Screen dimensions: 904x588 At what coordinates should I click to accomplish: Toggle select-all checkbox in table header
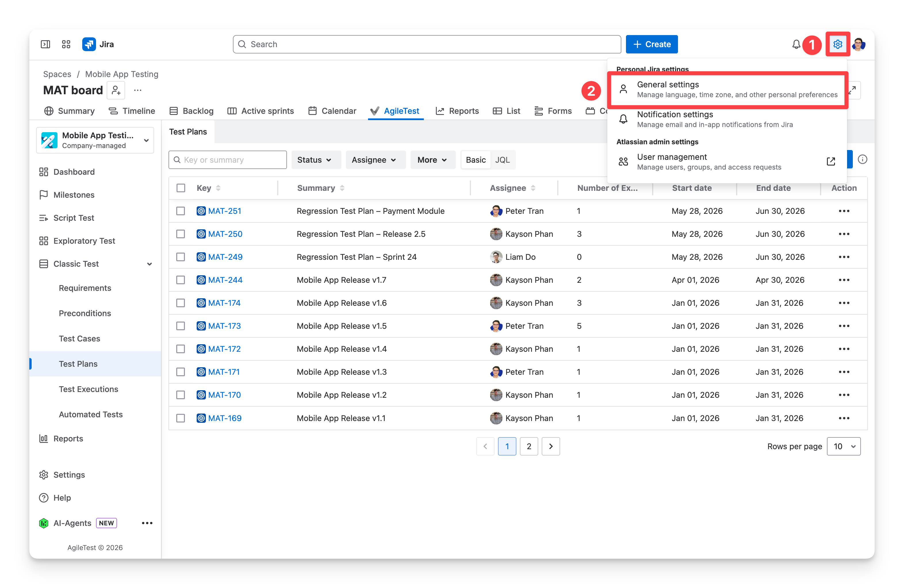click(x=181, y=188)
